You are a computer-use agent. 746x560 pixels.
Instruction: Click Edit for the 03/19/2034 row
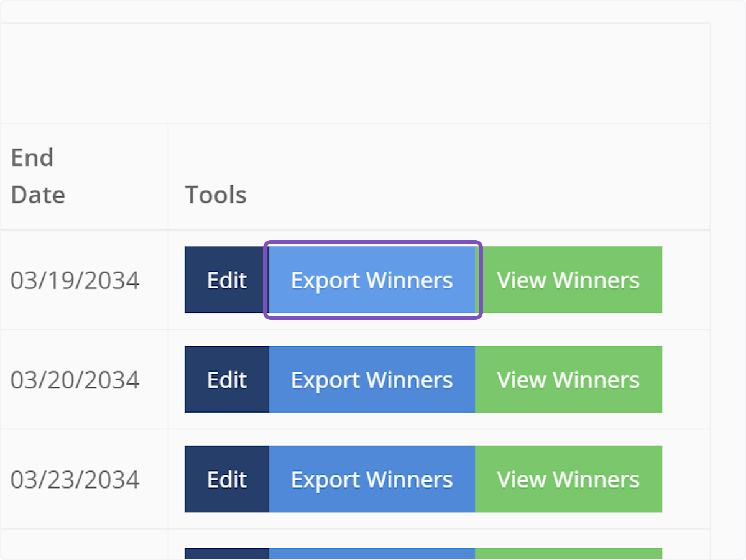point(227,280)
